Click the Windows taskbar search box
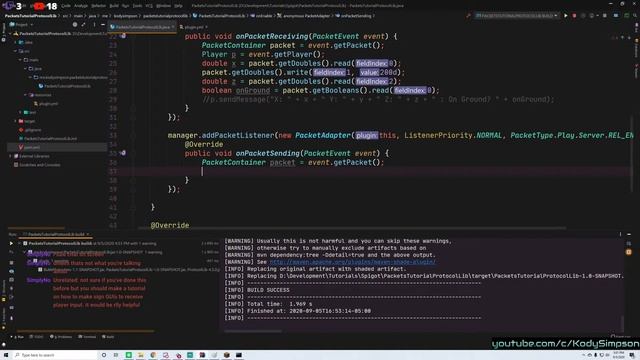This screenshot has width=640, height=360. (x=55, y=356)
